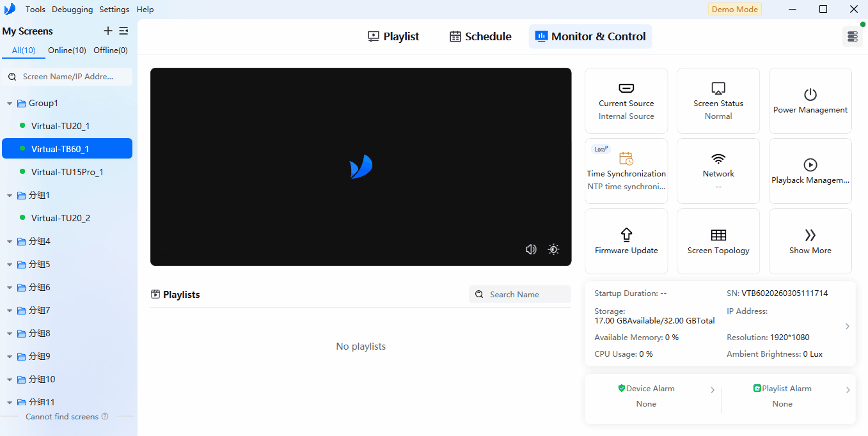Viewport: 868px width, 436px height.
Task: Expand the 分组9 group
Action: pos(10,356)
